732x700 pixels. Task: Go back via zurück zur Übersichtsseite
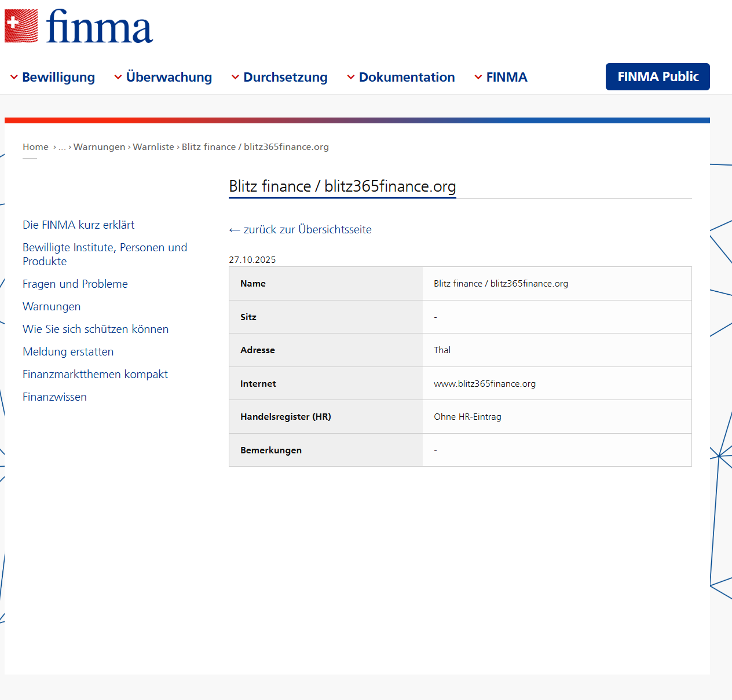click(x=300, y=229)
